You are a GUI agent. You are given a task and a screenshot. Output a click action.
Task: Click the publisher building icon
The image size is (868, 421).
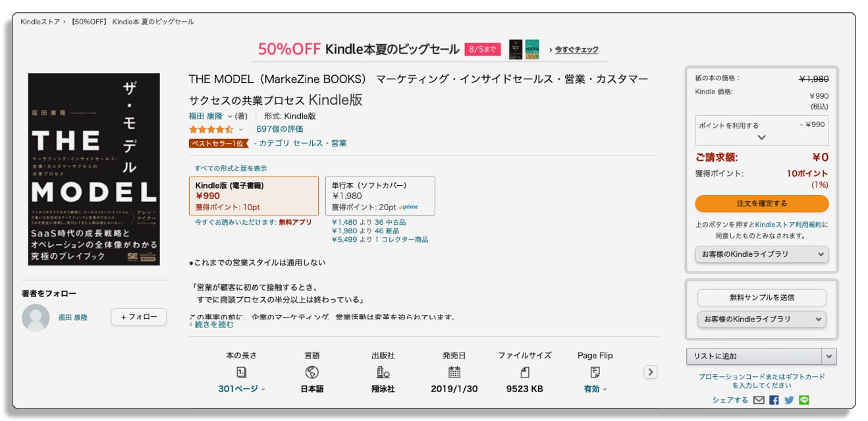[x=383, y=372]
